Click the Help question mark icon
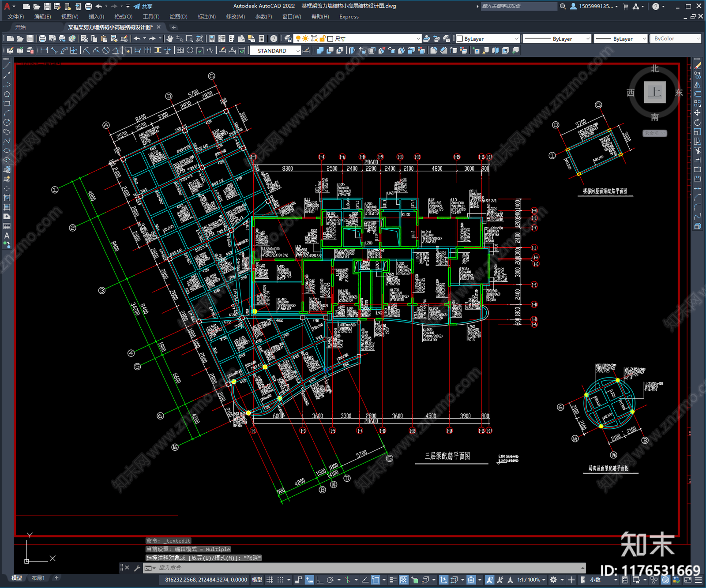This screenshot has height=588, width=706. click(274, 39)
